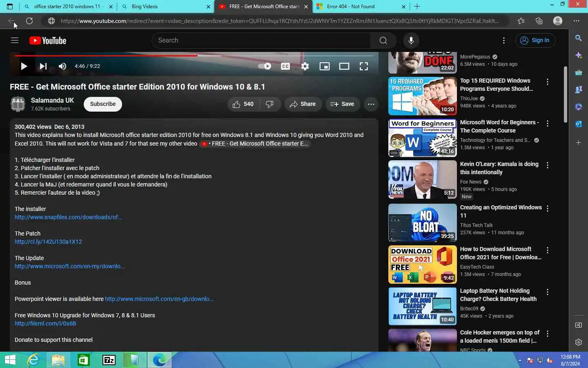
Task: Refresh the current page
Action: coord(29,21)
